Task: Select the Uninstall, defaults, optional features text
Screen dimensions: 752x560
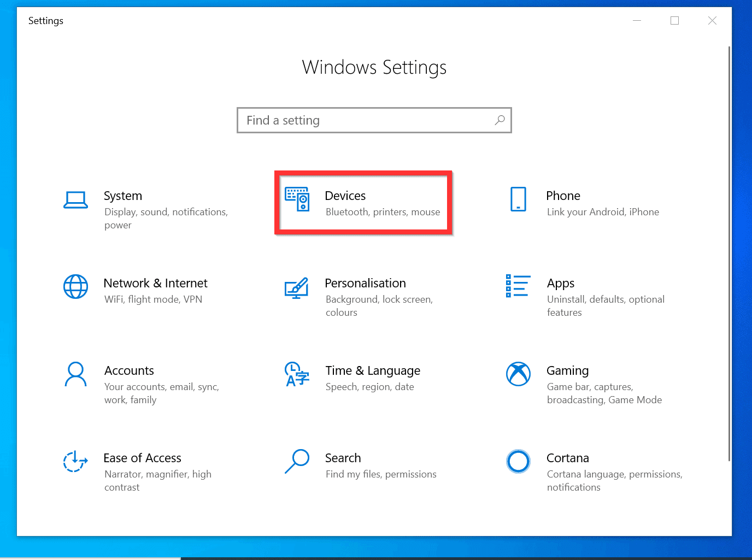Action: (605, 299)
